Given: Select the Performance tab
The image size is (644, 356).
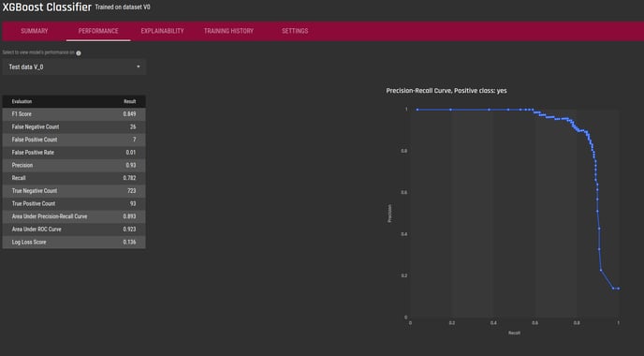Looking at the screenshot, I should 98,31.
